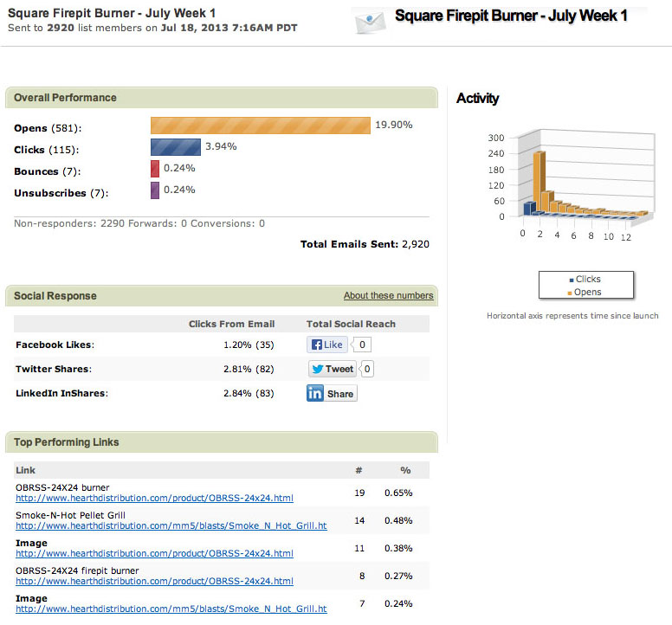Click the orange Opens percentage bar
672x625 pixels.
click(x=261, y=126)
